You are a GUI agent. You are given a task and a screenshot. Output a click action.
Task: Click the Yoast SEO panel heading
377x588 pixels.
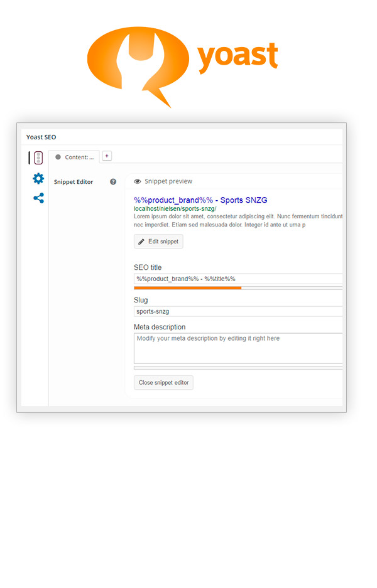coord(41,137)
